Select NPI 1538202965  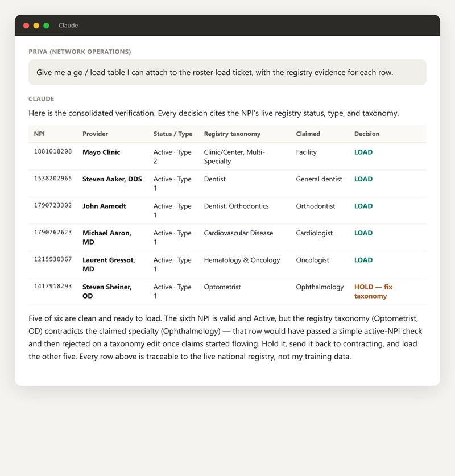pos(53,178)
